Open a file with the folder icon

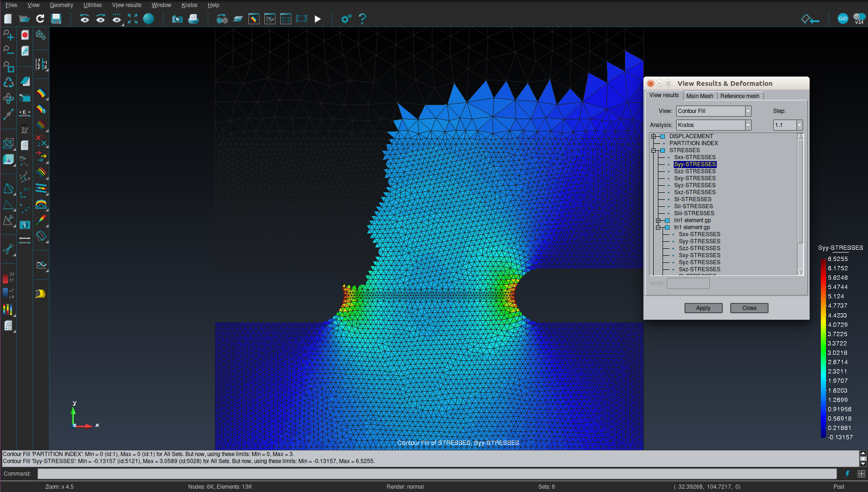tap(24, 19)
